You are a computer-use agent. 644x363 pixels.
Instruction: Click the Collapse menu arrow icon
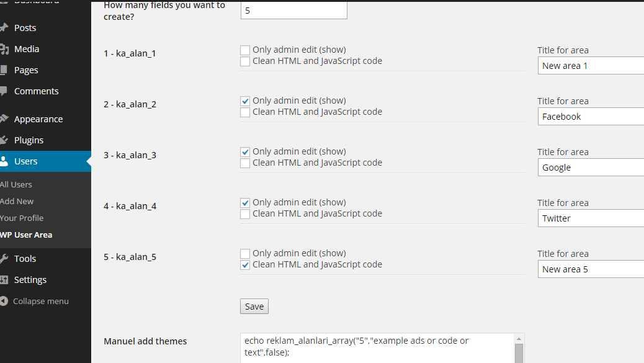pyautogui.click(x=4, y=301)
